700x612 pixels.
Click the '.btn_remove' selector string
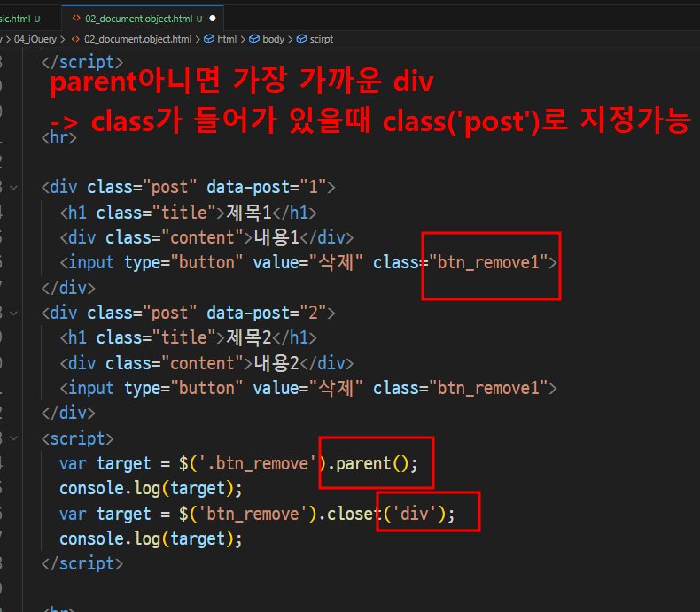[257, 463]
